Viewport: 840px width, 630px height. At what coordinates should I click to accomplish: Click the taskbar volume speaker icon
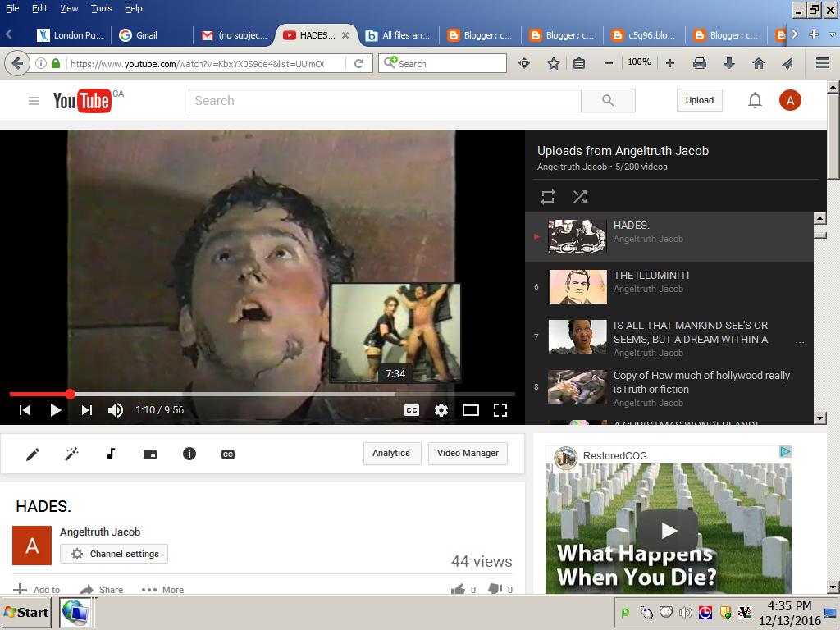[x=685, y=612]
